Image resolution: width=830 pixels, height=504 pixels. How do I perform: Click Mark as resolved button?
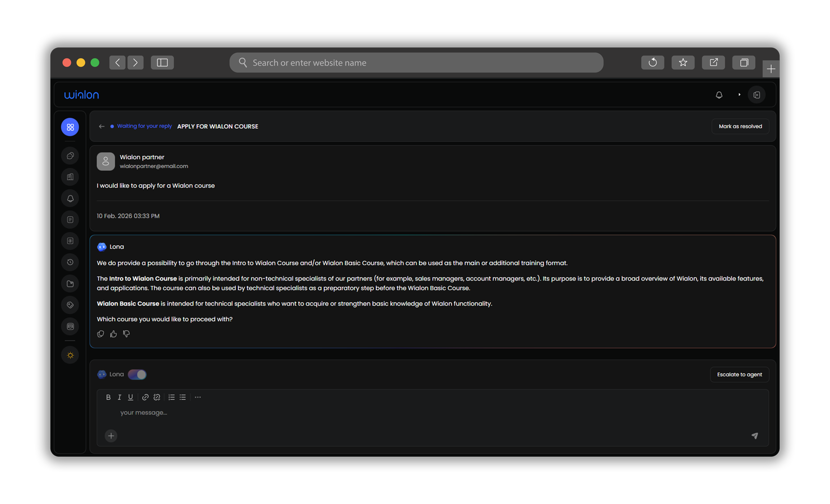[x=740, y=127]
